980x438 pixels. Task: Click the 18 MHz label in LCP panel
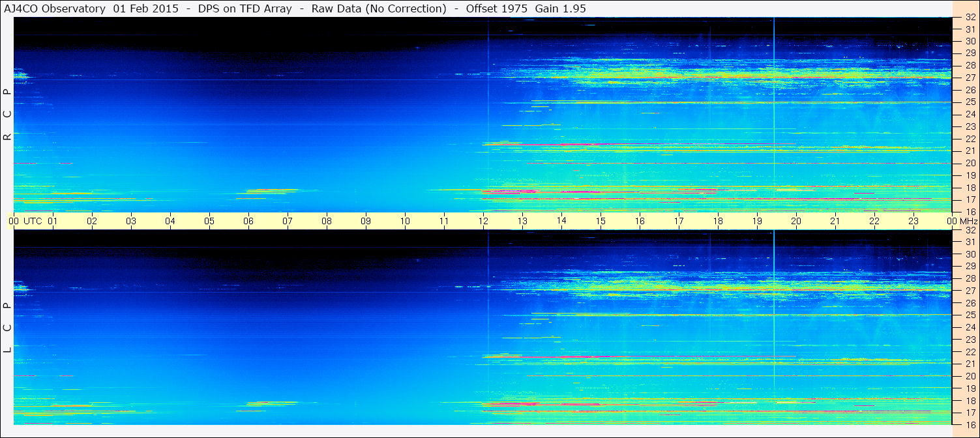(x=970, y=400)
